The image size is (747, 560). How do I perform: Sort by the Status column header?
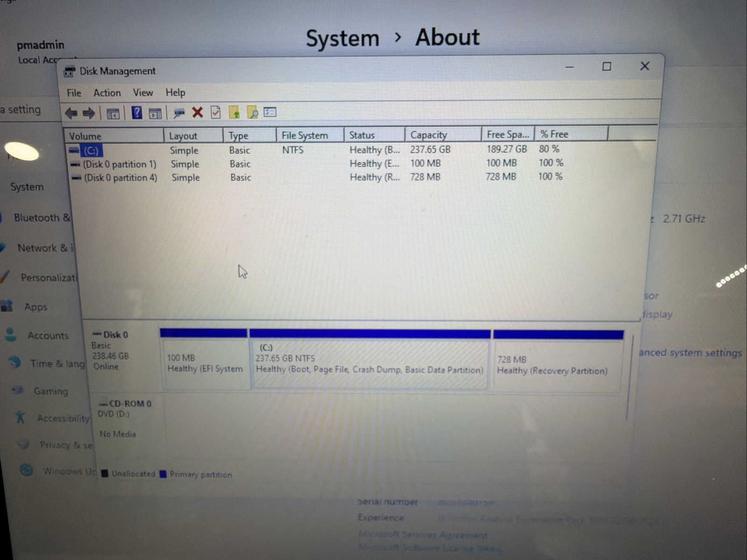374,135
